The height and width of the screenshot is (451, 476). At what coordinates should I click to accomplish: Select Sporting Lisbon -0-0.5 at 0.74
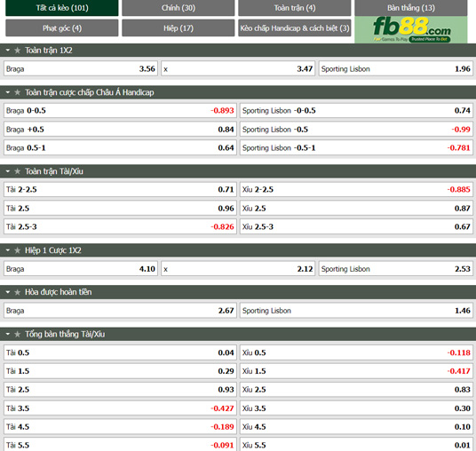[356, 110]
